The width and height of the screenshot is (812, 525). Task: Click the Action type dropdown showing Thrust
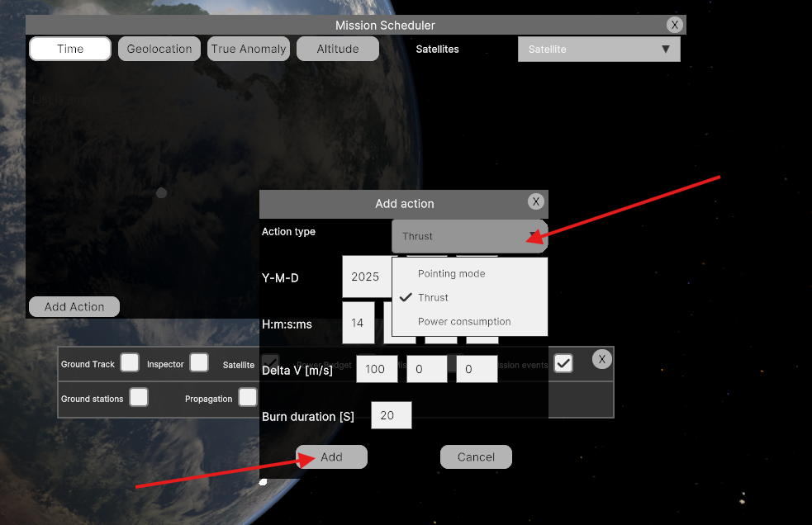point(468,236)
